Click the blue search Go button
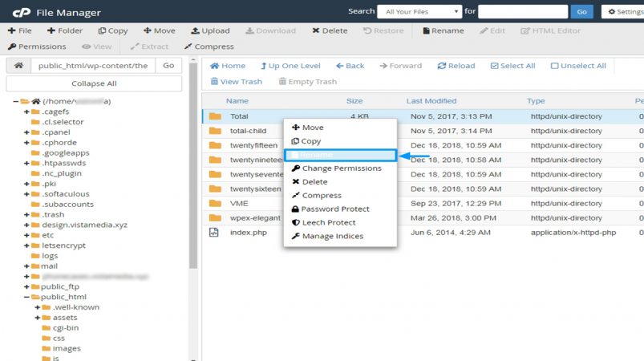 tap(581, 11)
